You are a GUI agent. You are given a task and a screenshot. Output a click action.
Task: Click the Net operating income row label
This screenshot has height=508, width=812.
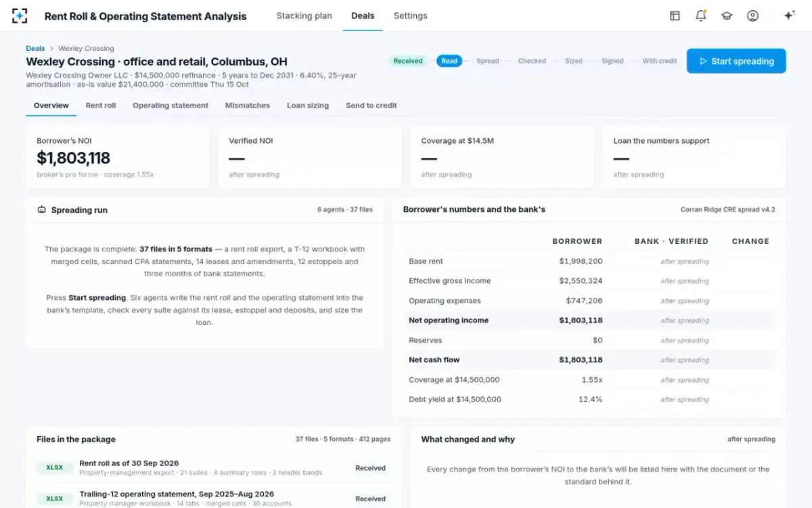(449, 320)
